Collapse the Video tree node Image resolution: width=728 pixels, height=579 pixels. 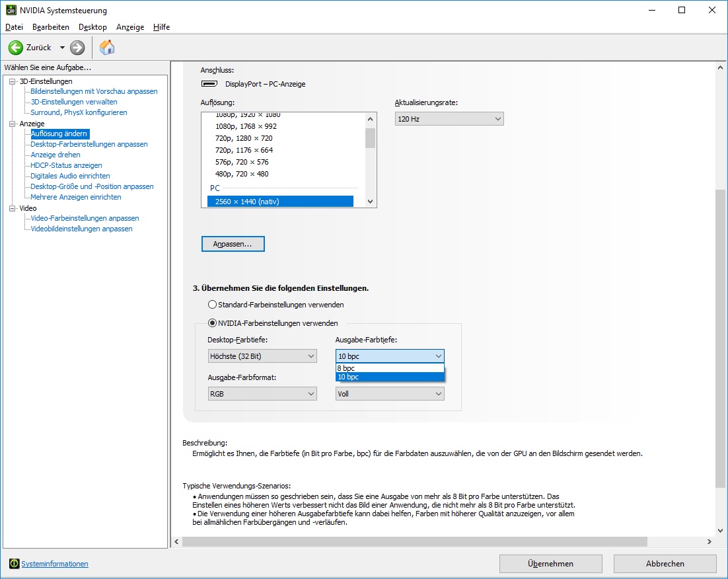coord(13,208)
